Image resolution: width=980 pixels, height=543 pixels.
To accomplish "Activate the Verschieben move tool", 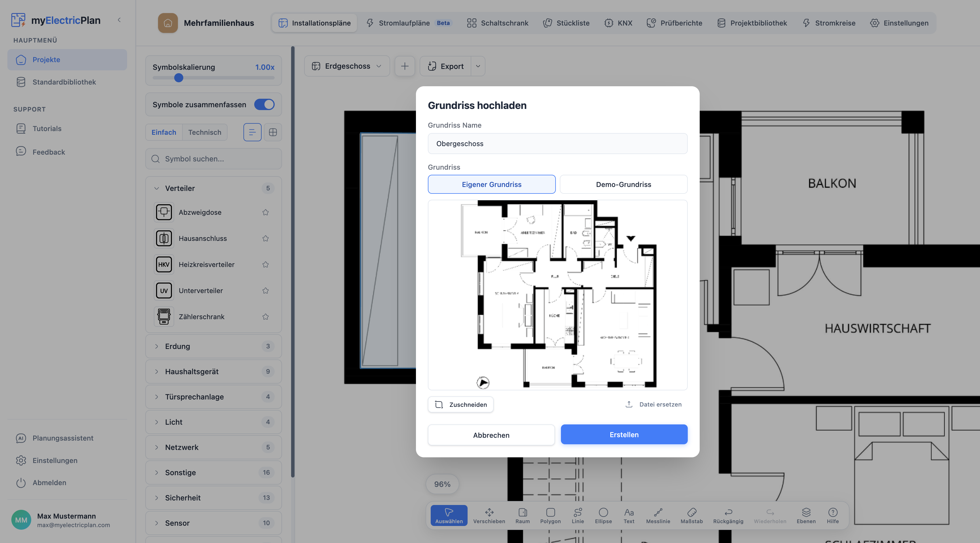I will [x=489, y=515].
